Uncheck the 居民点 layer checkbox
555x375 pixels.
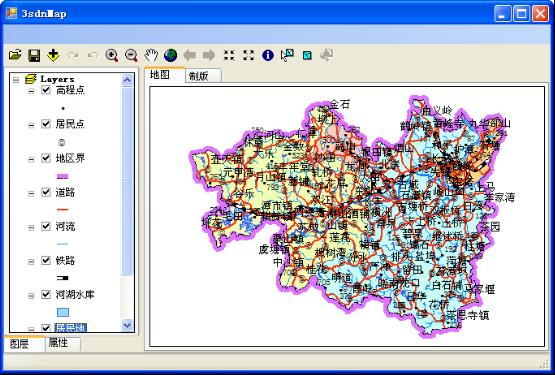click(x=46, y=124)
